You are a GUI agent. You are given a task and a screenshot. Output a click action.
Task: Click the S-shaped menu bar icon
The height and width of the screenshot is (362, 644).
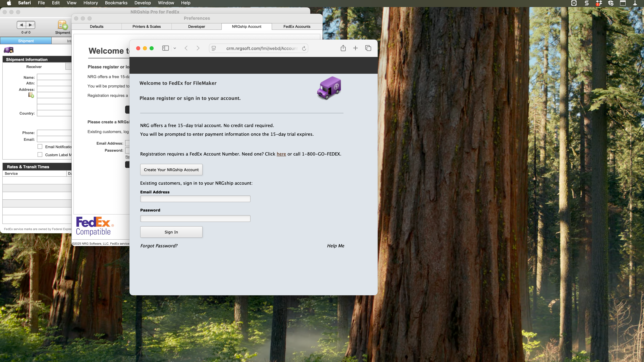[x=587, y=3]
